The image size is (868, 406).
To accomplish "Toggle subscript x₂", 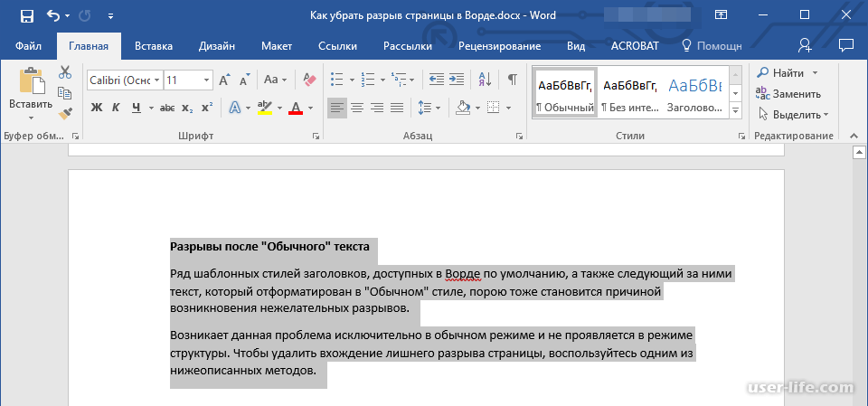I will (188, 108).
